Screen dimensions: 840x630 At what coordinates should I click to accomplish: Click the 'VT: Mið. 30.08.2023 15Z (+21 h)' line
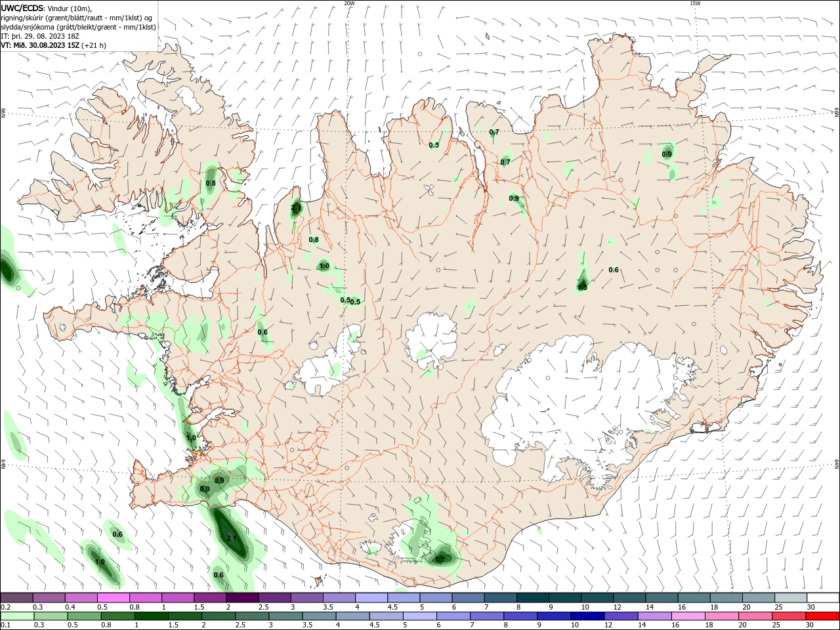click(x=53, y=45)
